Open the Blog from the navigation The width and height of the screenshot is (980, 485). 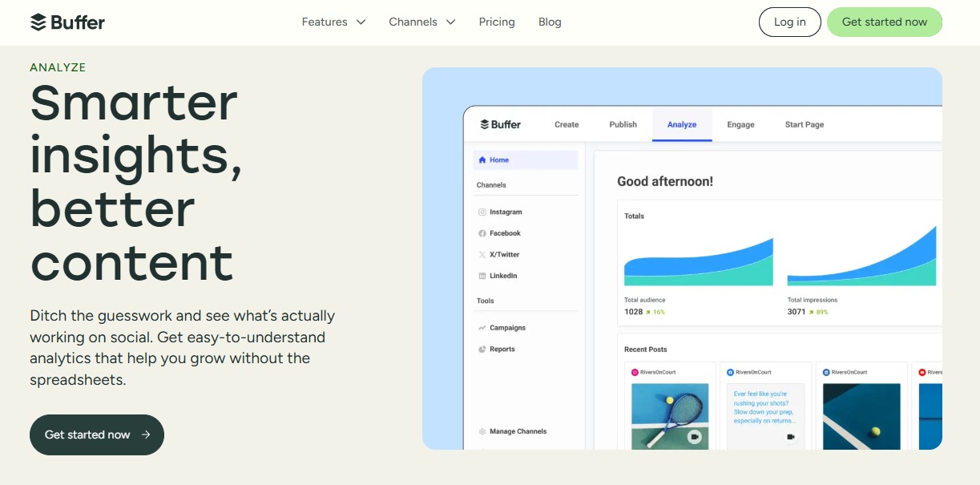pos(550,22)
